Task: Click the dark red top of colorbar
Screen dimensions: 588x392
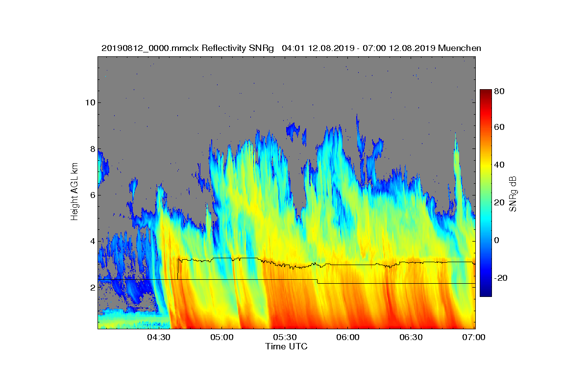Action: tap(486, 93)
